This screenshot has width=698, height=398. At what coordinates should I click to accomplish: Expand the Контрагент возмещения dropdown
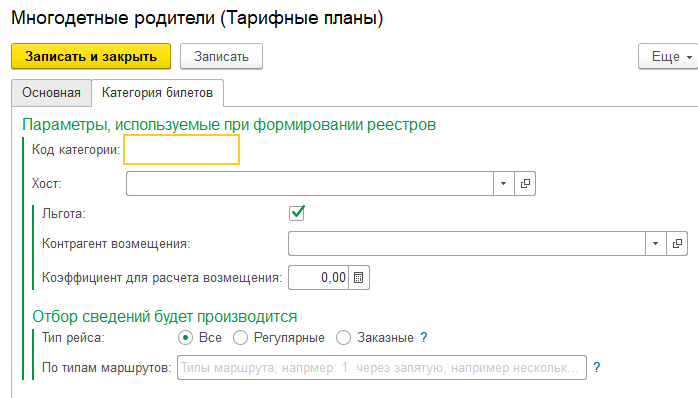point(655,244)
